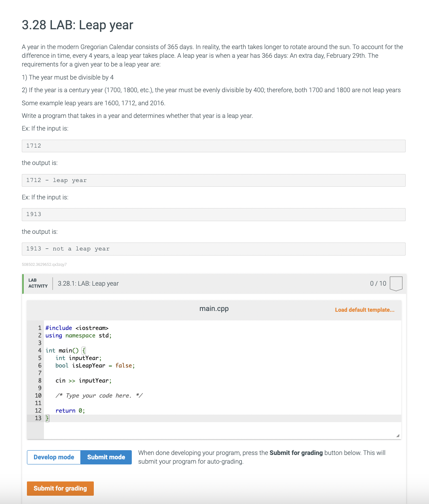
Task: Switch to Submit mode
Action: (x=106, y=457)
